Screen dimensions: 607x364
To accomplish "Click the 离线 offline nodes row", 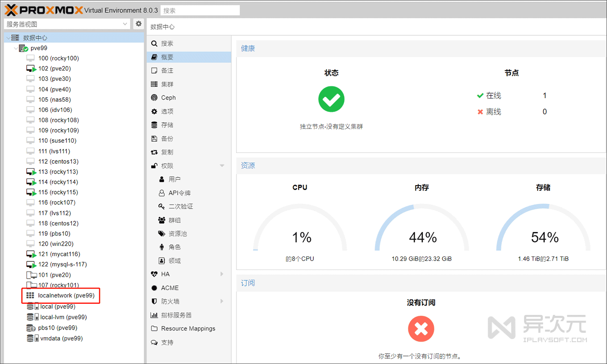I will [512, 112].
